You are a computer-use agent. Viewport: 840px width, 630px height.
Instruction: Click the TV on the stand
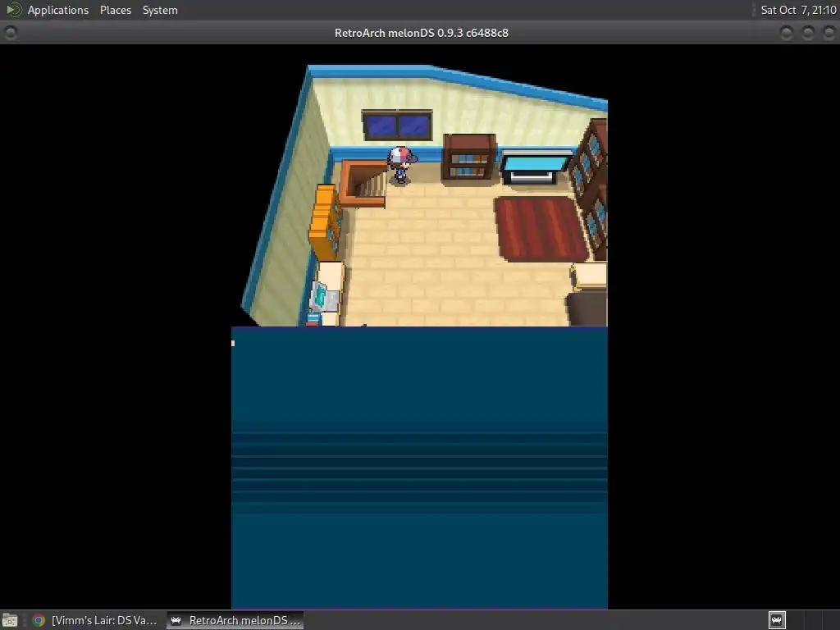tap(536, 167)
